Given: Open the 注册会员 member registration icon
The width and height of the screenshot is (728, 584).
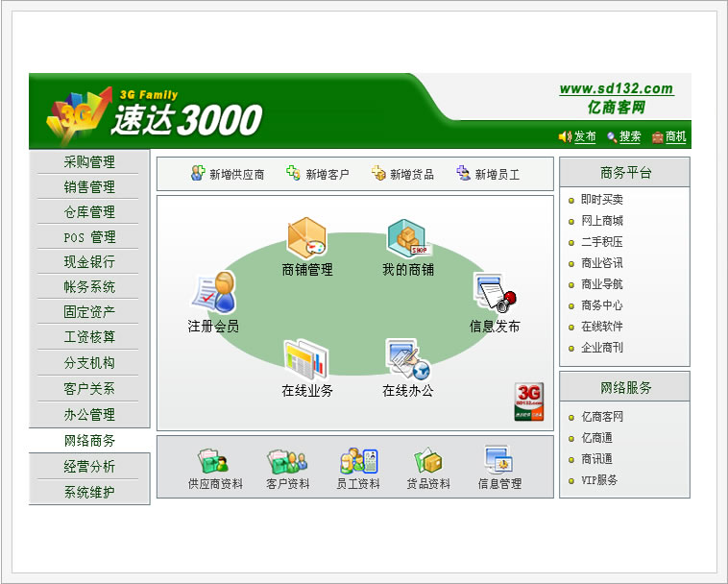Looking at the screenshot, I should click(214, 292).
